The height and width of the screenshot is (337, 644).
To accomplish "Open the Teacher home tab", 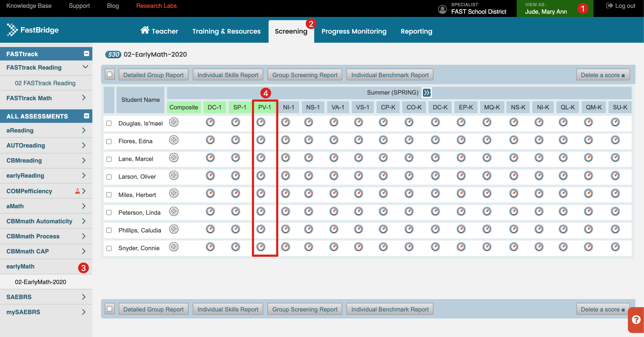I will (x=159, y=31).
